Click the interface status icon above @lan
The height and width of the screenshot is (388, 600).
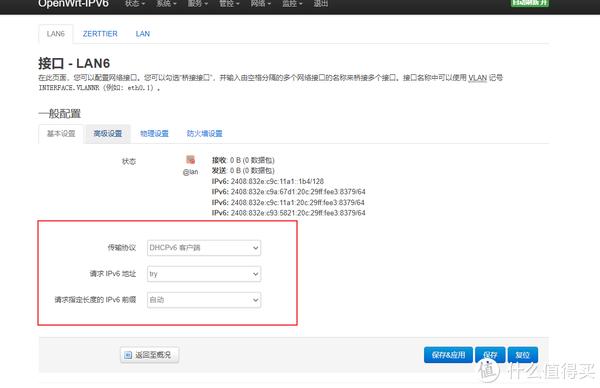(x=190, y=160)
